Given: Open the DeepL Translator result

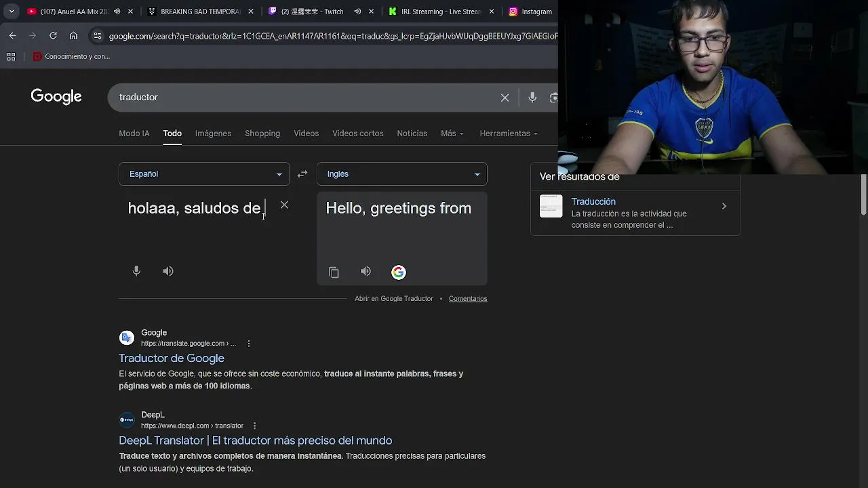Looking at the screenshot, I should click(256, 441).
